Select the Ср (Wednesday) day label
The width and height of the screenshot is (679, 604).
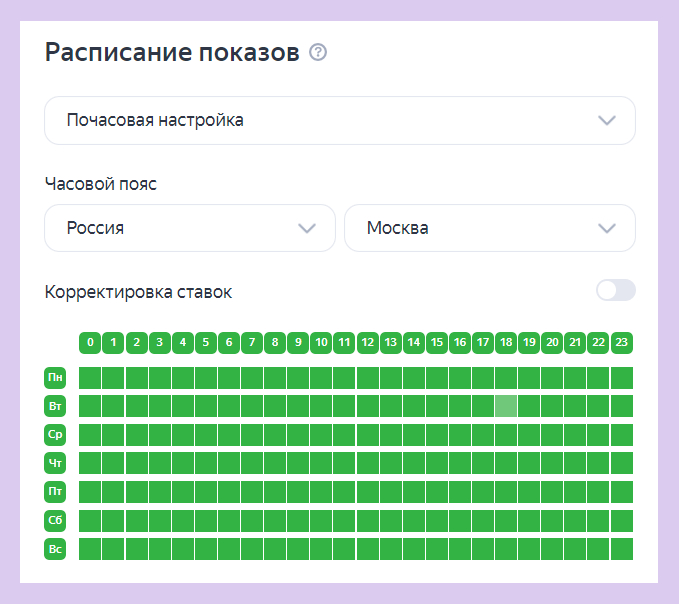[x=56, y=435]
